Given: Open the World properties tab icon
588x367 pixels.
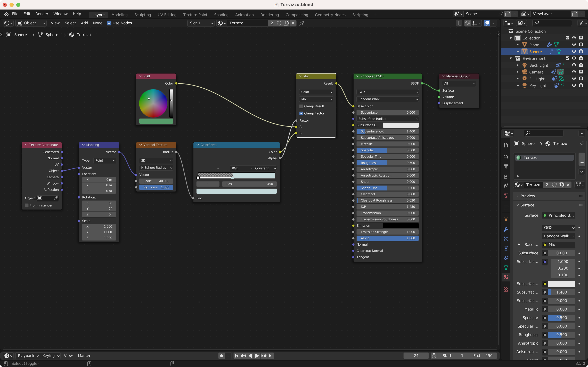Looking at the screenshot, I should tap(506, 195).
